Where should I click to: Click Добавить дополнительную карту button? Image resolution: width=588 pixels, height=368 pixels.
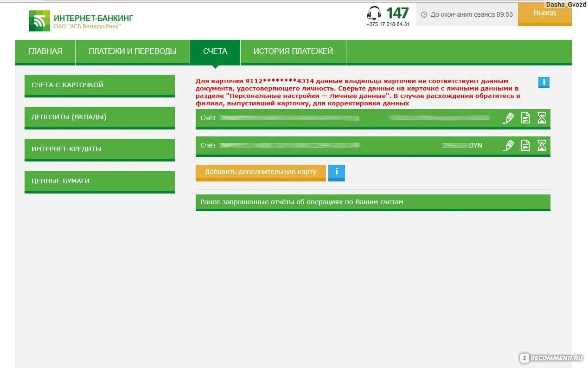pyautogui.click(x=261, y=173)
